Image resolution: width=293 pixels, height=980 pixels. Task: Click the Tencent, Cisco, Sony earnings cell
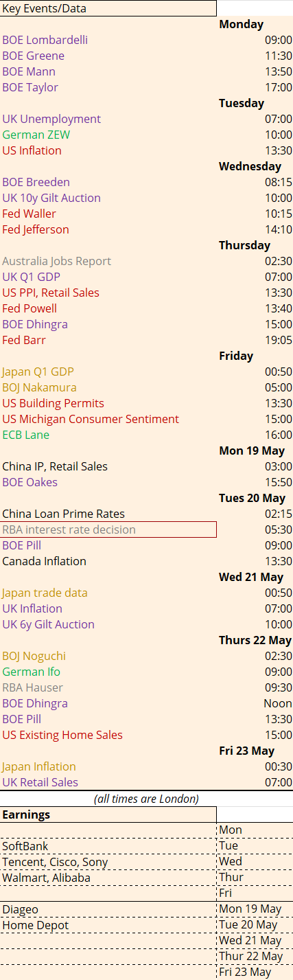[x=55, y=862]
